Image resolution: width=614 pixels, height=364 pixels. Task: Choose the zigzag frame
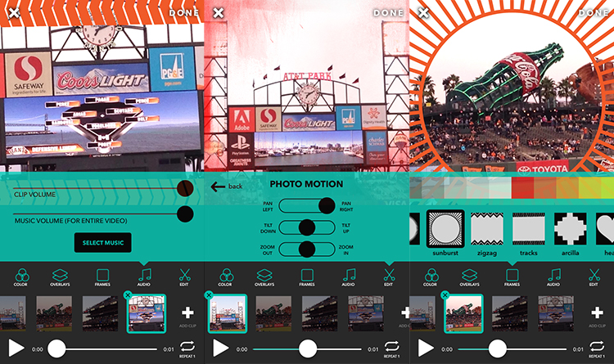click(487, 229)
